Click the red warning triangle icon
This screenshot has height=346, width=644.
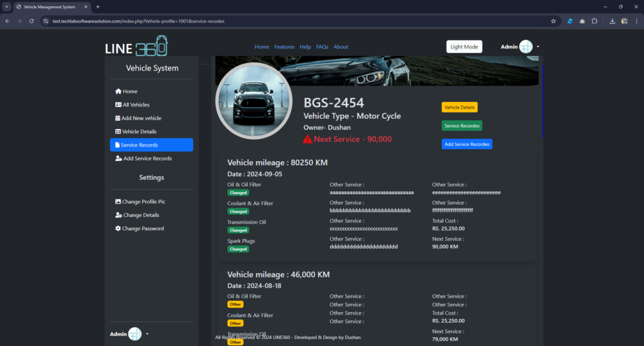click(307, 139)
